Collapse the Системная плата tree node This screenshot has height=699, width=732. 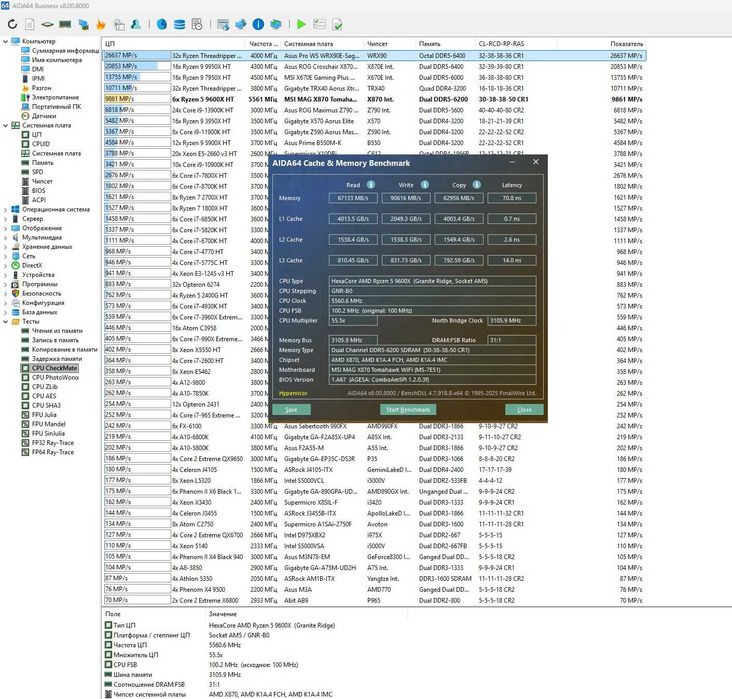5,125
